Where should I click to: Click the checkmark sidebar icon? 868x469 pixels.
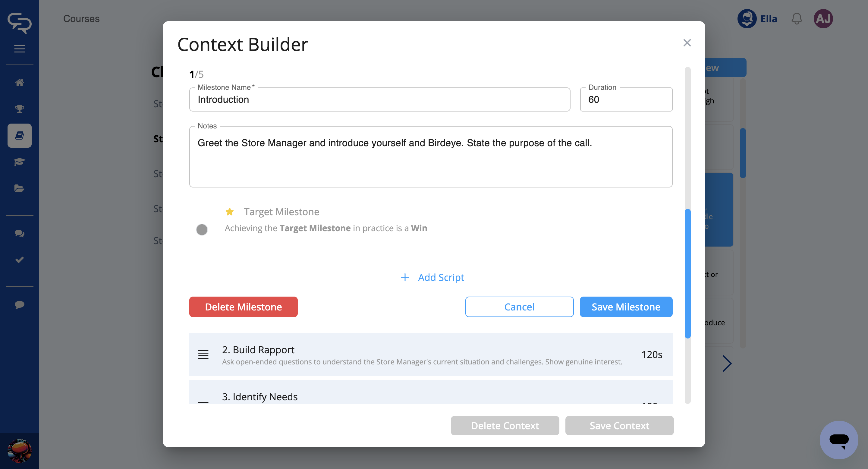[20, 260]
